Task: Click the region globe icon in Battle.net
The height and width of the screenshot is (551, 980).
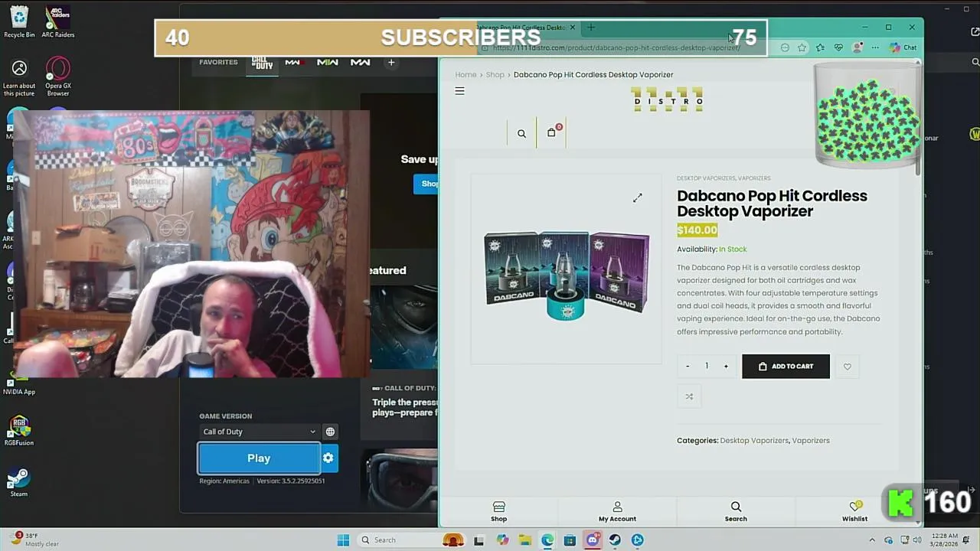Action: [x=330, y=432]
